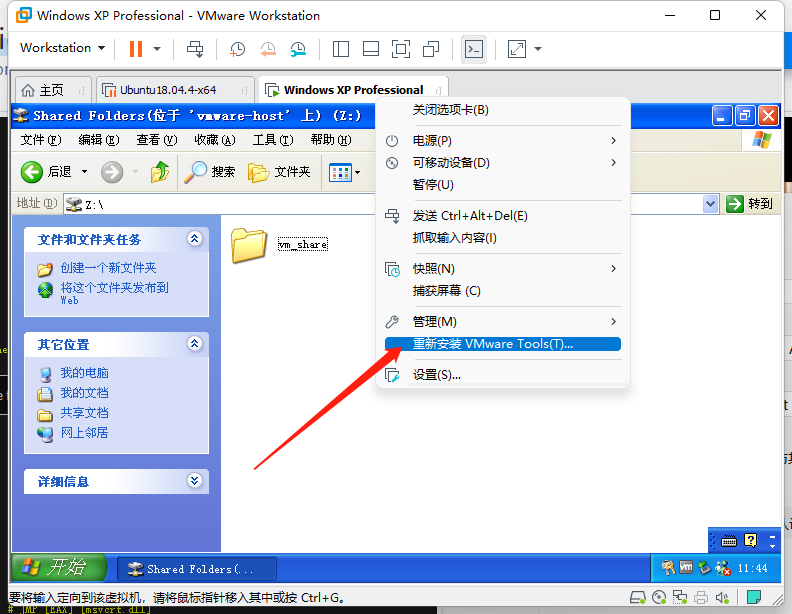Open the 帮助(H) menu
Screen dimensions: 792x614
[x=331, y=140]
